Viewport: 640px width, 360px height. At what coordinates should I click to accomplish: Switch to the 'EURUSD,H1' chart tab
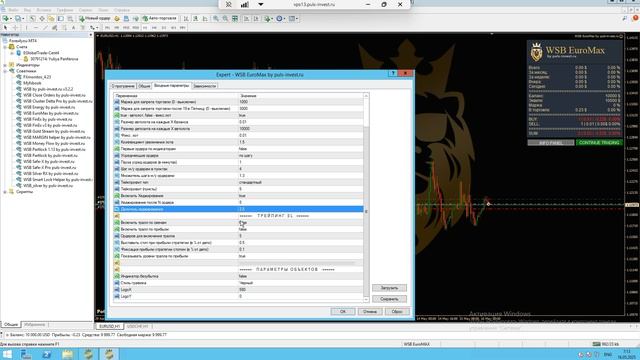pyautogui.click(x=109, y=327)
